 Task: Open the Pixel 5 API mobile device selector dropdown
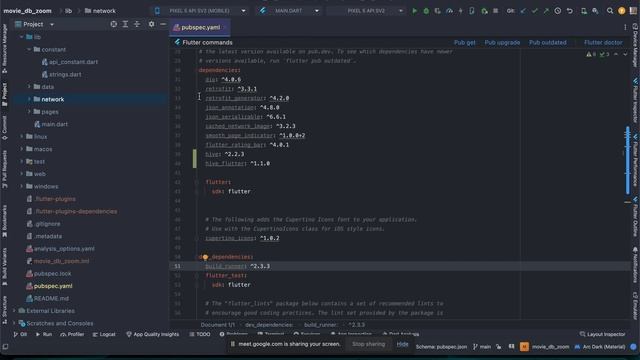point(201,11)
